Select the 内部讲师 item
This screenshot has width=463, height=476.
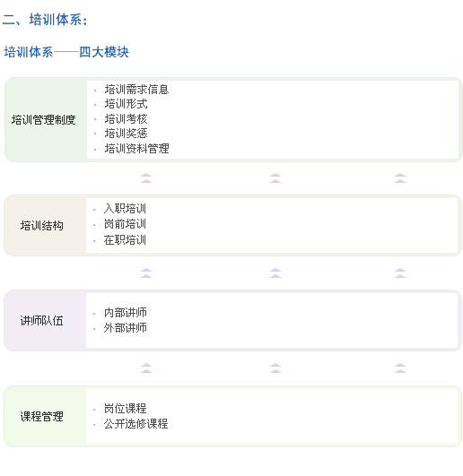(x=125, y=312)
